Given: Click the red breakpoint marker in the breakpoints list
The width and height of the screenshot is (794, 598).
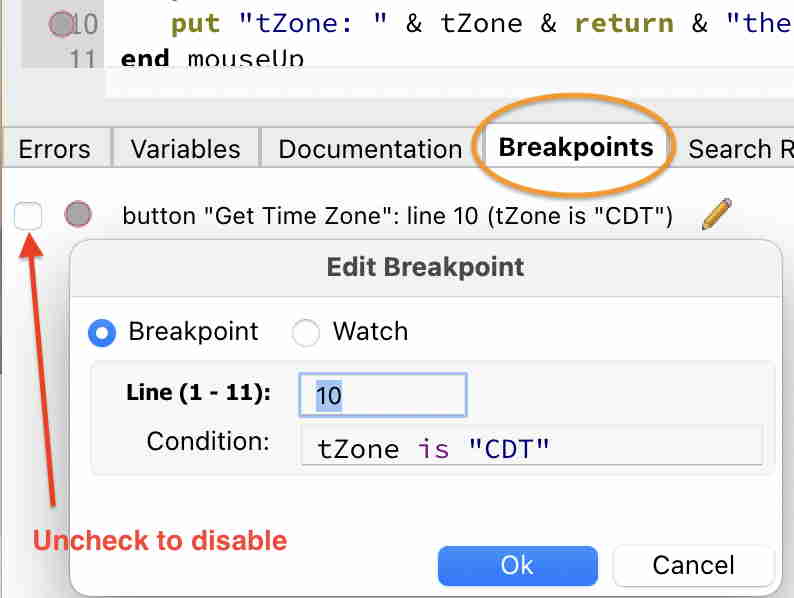Looking at the screenshot, I should click(x=78, y=214).
